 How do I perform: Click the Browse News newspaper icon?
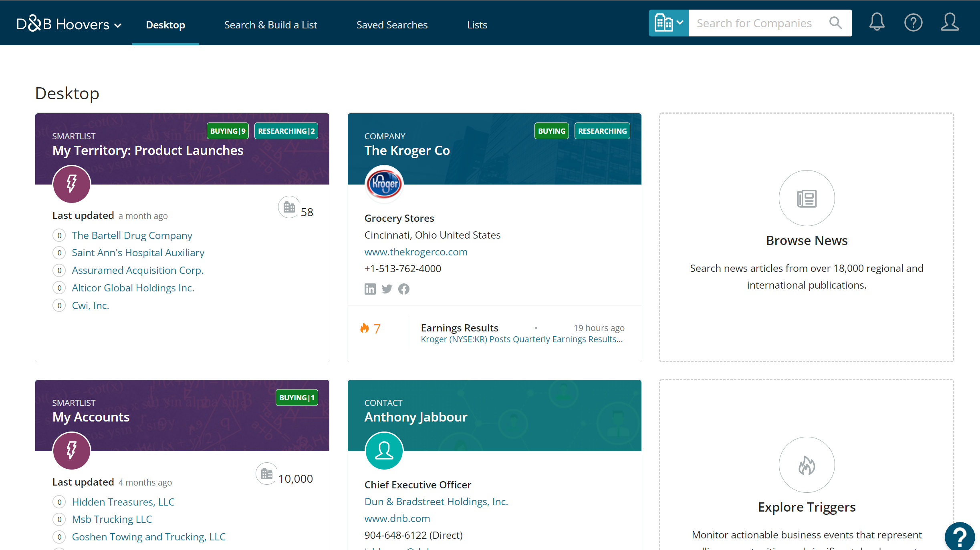tap(807, 198)
